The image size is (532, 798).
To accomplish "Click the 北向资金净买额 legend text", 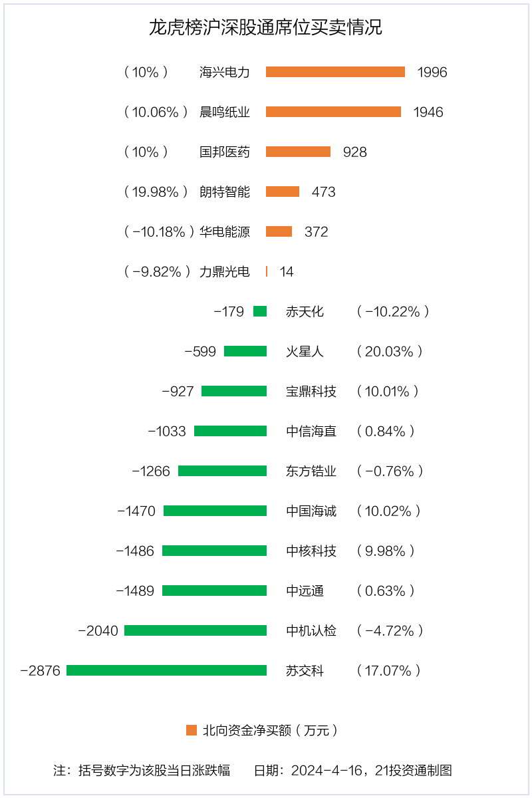I will [x=270, y=730].
